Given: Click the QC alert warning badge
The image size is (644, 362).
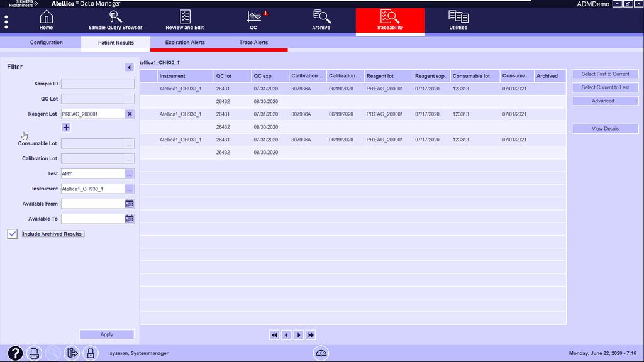Looking at the screenshot, I should (x=266, y=13).
